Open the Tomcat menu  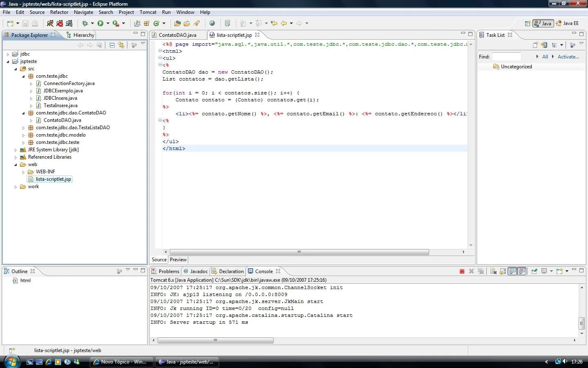click(148, 12)
